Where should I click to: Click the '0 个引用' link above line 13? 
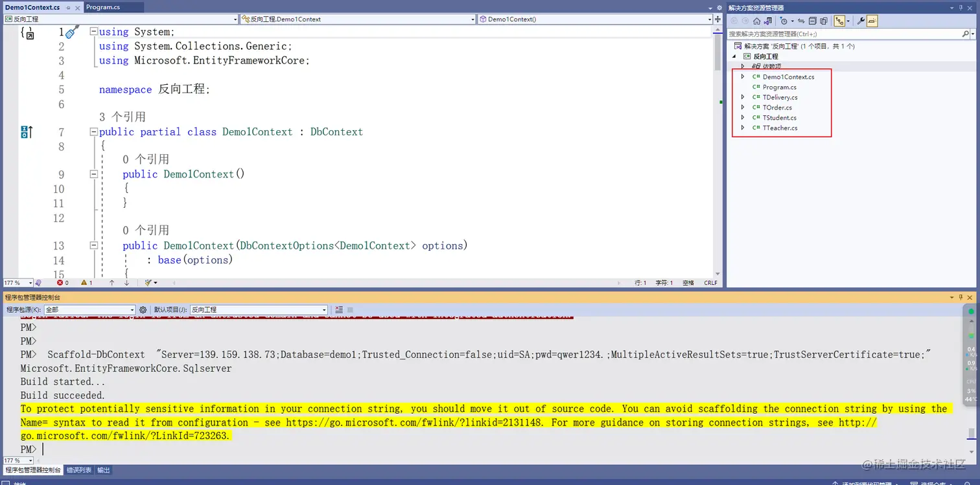point(146,231)
